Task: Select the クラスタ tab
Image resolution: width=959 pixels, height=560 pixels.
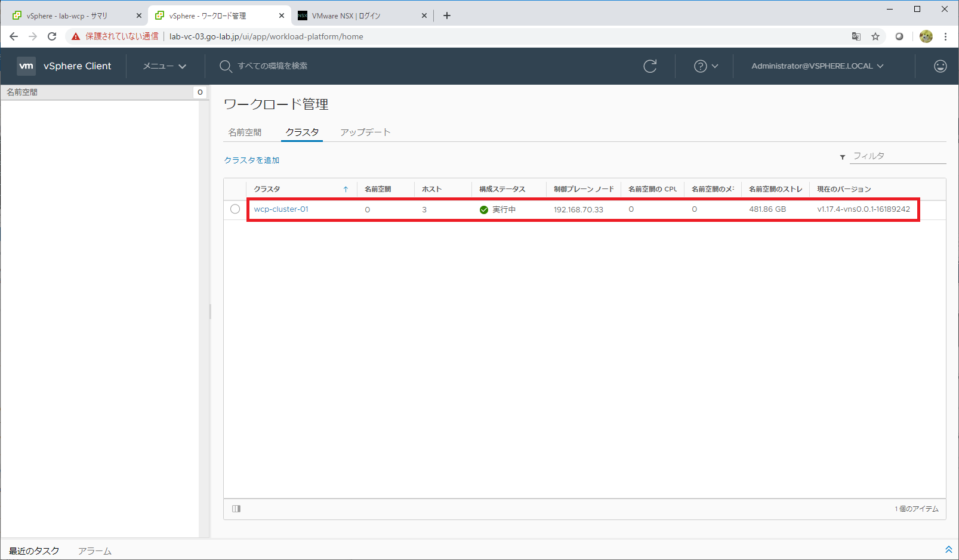Action: click(302, 132)
